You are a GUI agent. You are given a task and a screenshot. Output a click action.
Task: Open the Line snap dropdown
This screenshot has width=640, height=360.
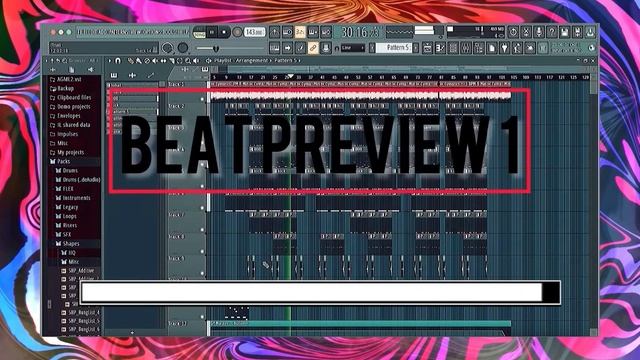(x=353, y=48)
